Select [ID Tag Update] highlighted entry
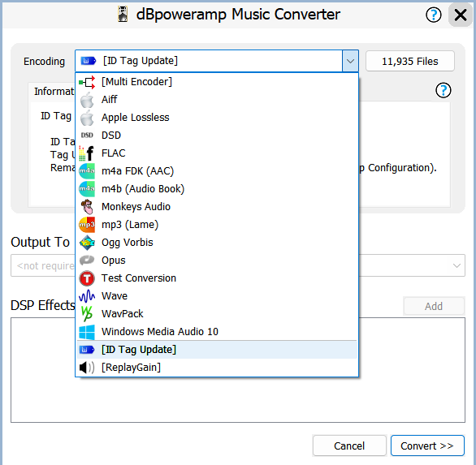The image size is (476, 465). coord(217,350)
